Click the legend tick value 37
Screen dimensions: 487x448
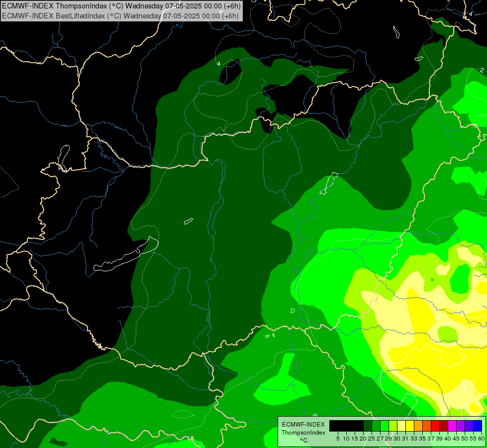[x=431, y=439]
